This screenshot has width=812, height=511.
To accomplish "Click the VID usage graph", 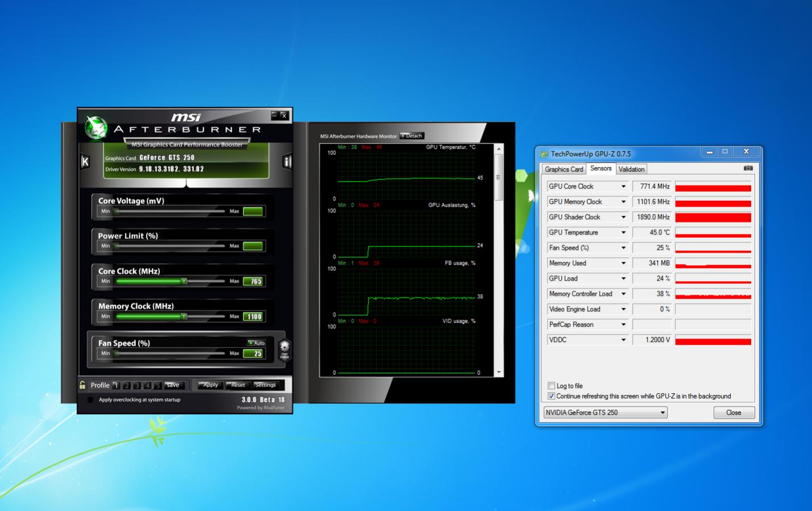I will pos(407,349).
